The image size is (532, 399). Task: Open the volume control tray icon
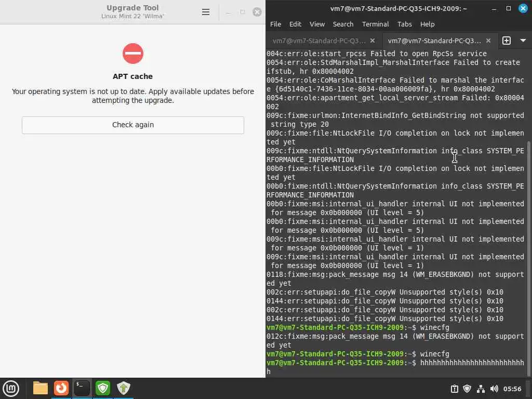[x=494, y=389]
